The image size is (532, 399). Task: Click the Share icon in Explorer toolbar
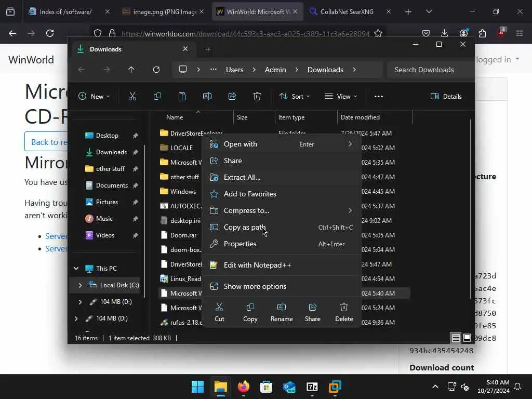point(232,96)
